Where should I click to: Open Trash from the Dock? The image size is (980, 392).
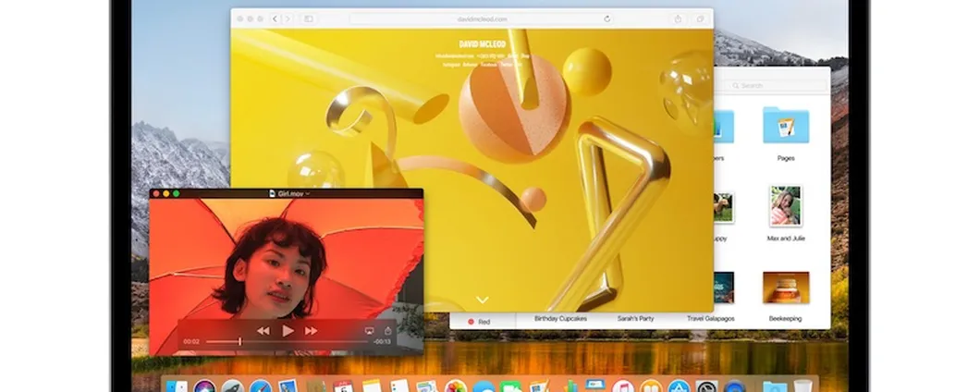802,386
